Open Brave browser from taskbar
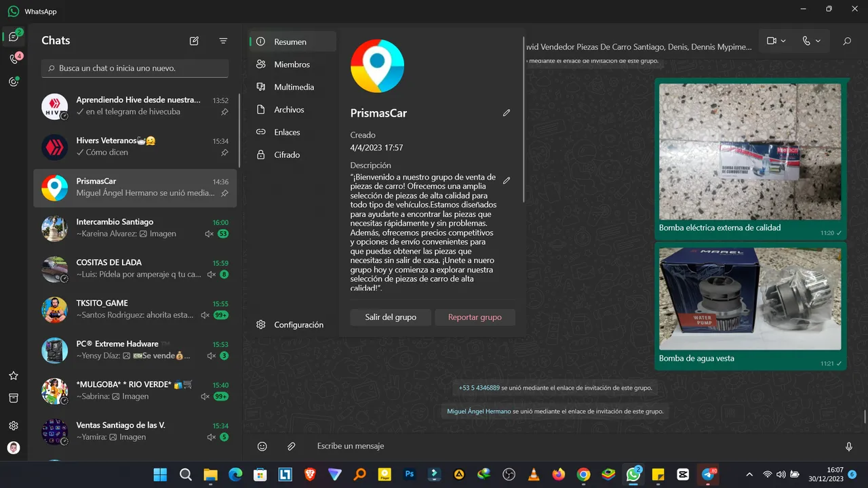 pos(310,474)
